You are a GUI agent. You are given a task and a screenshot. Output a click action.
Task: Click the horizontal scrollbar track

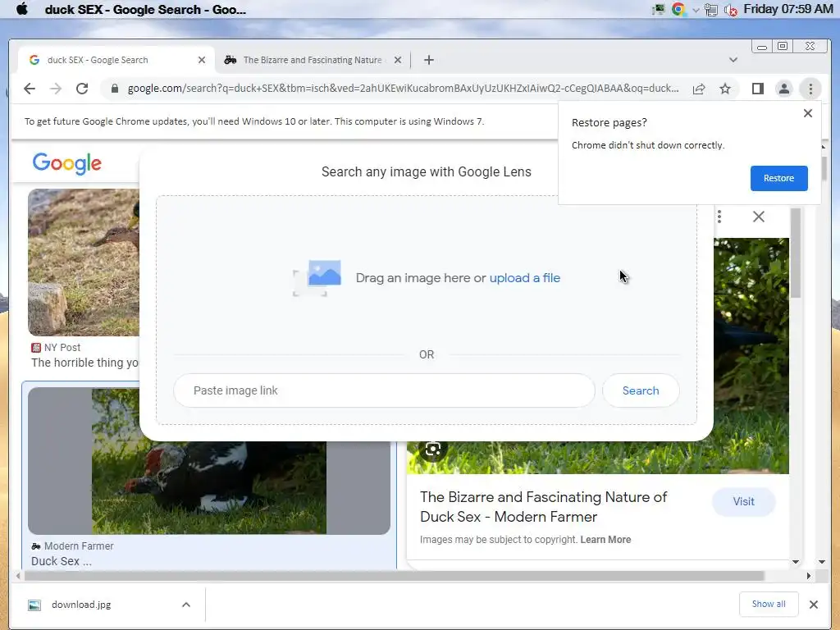pos(395,576)
